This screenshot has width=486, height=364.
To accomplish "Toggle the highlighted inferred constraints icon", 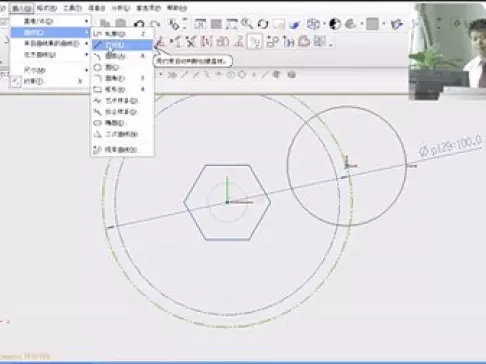I will tap(254, 42).
